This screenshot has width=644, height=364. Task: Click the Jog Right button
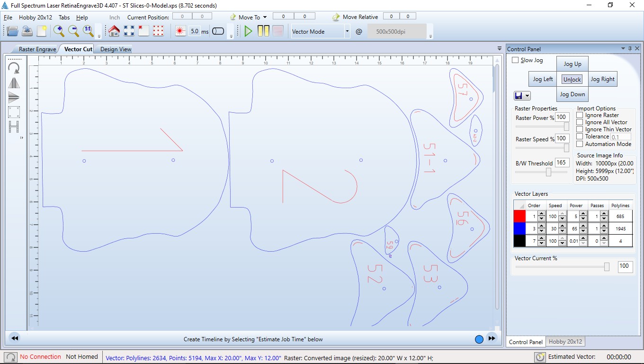point(603,79)
